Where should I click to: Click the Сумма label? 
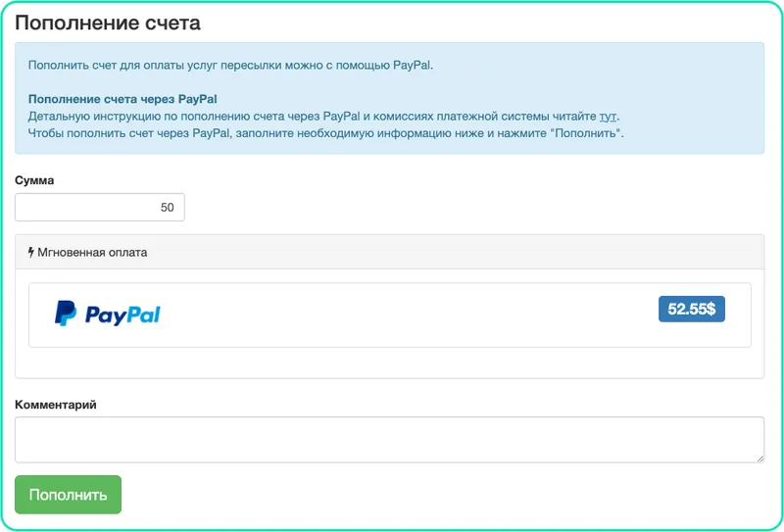[34, 180]
